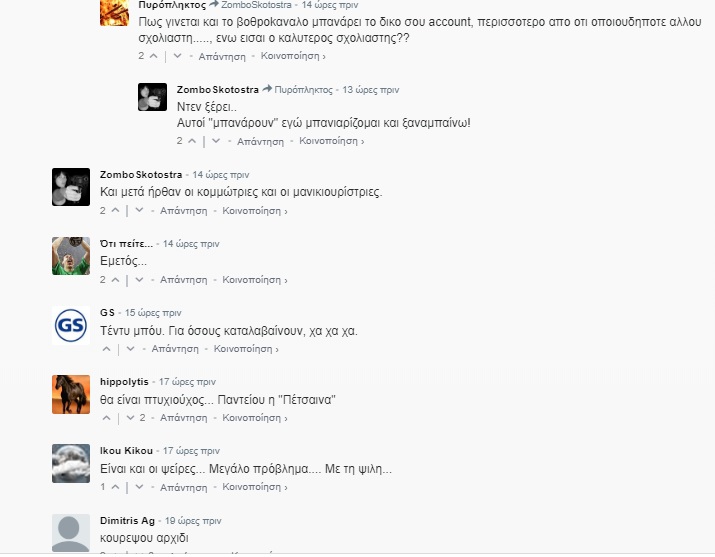Reply to ZomboSkotostra's κομμώτριες comment via Απάντηση
The height and width of the screenshot is (557, 715).
tap(183, 211)
